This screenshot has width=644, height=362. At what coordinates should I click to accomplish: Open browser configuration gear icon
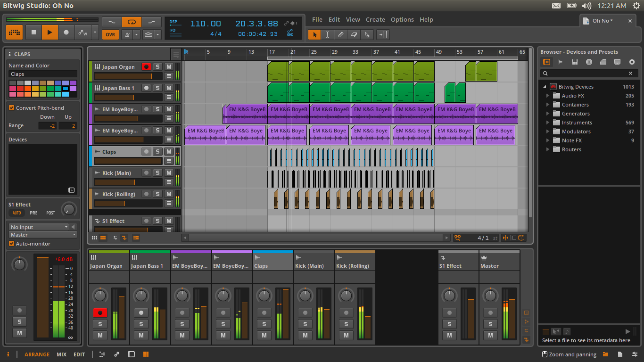point(632,62)
